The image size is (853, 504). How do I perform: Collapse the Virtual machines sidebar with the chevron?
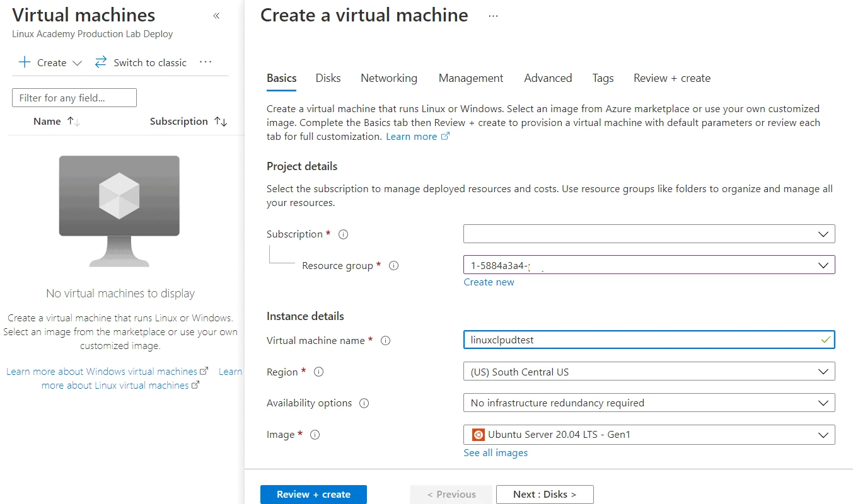(x=216, y=15)
